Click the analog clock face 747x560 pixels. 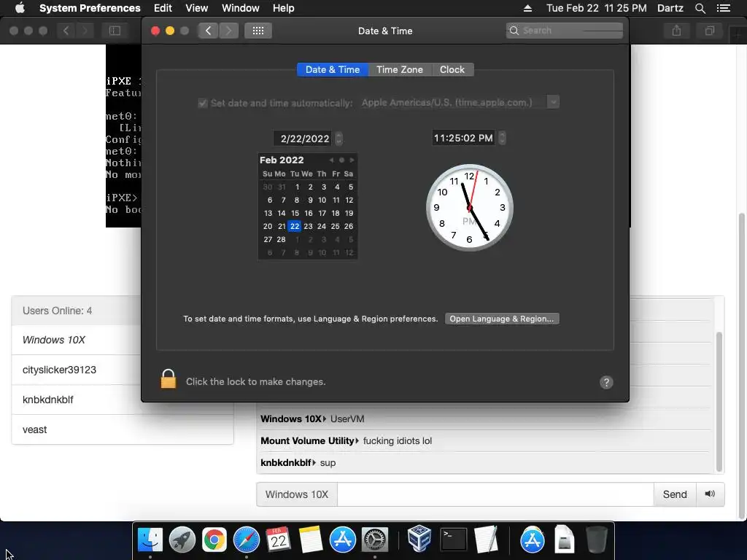pyautogui.click(x=469, y=208)
